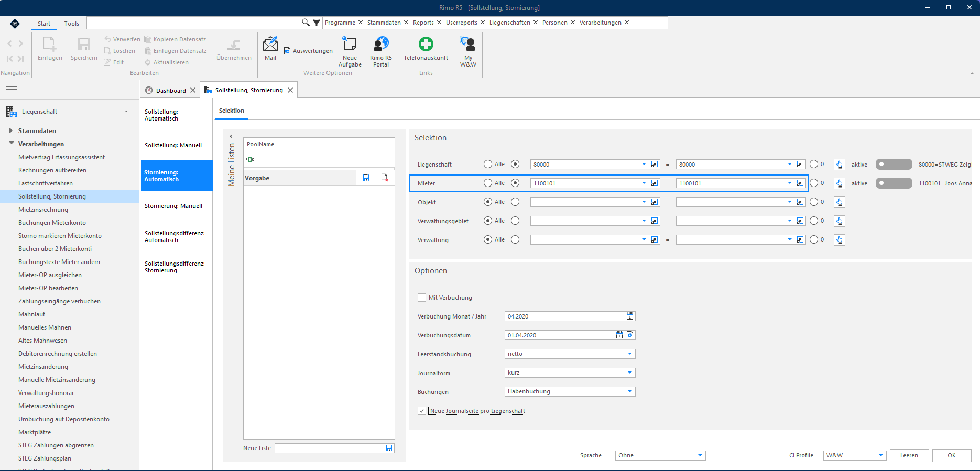The height and width of the screenshot is (471, 980).
Task: Click the OK button
Action: pyautogui.click(x=952, y=455)
